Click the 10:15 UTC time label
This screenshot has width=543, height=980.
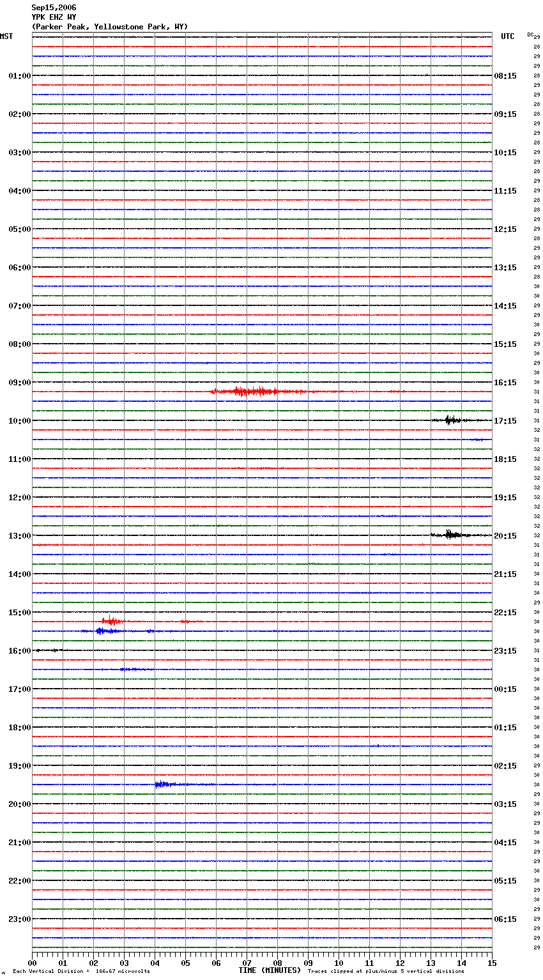505,153
